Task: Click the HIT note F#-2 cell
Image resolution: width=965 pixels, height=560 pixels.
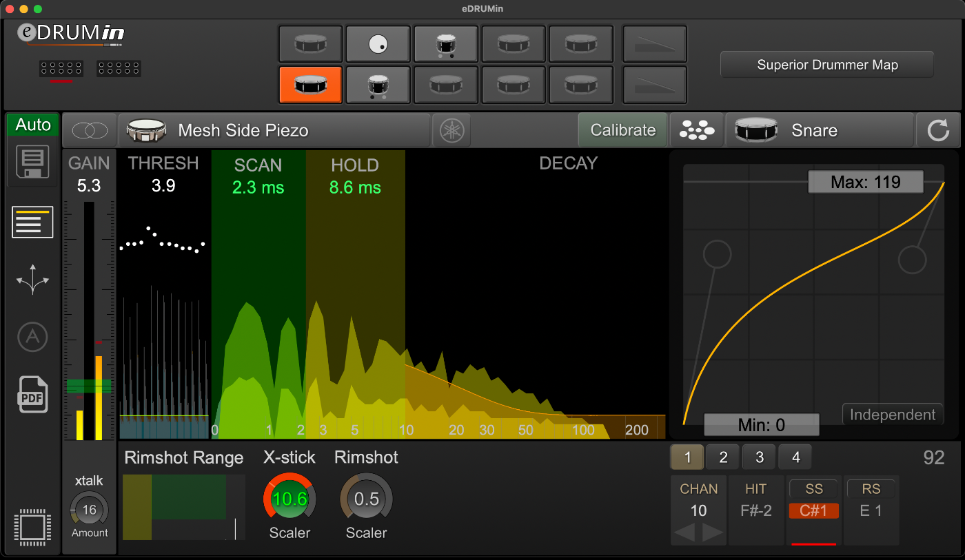Action: pos(755,511)
